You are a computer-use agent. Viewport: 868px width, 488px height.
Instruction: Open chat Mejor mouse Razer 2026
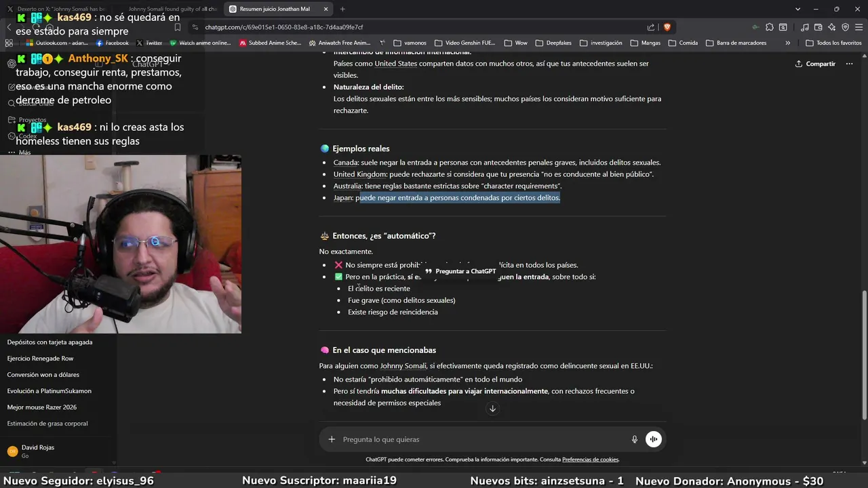[x=41, y=407]
